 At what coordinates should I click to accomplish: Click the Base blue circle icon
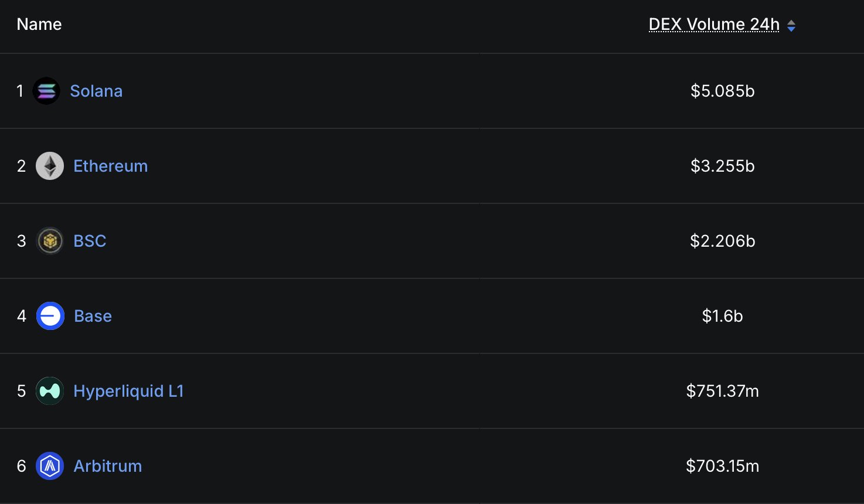[50, 316]
